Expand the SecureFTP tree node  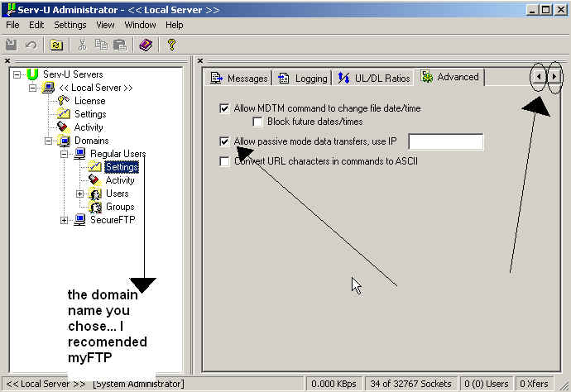tap(64, 220)
